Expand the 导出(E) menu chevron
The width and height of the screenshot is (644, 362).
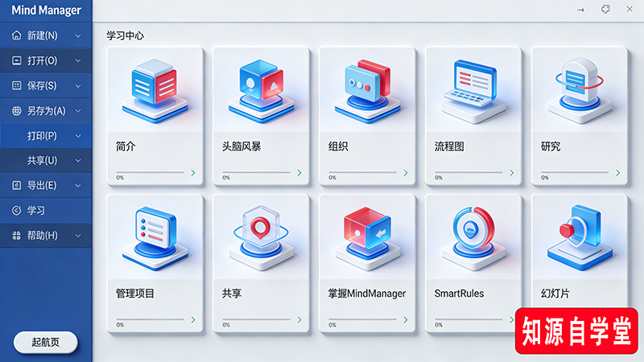click(78, 186)
